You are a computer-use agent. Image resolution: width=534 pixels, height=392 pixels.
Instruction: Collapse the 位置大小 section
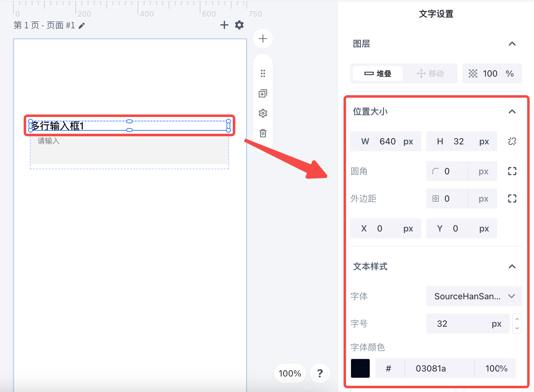tap(512, 111)
